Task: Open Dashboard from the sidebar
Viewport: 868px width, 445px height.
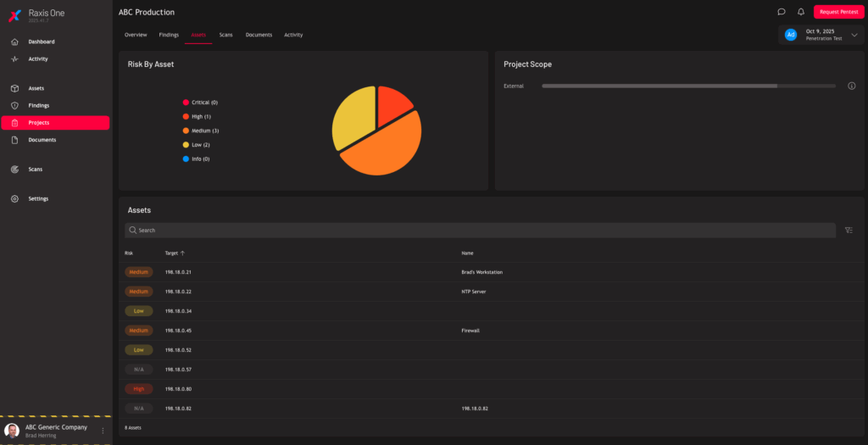Action: [x=41, y=42]
